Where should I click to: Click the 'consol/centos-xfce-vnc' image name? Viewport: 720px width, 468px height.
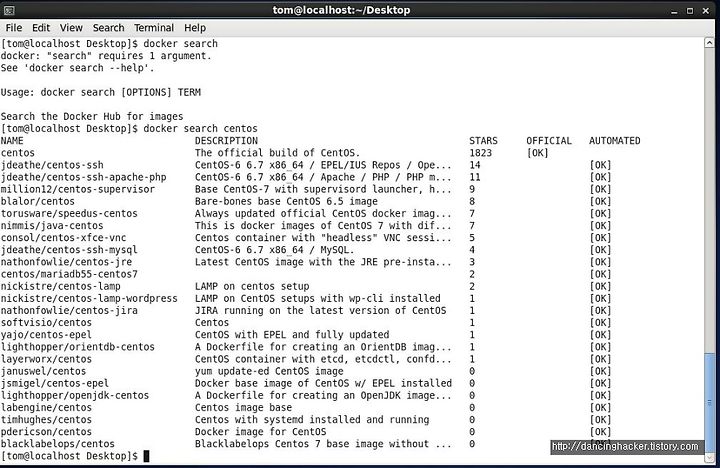[63, 238]
